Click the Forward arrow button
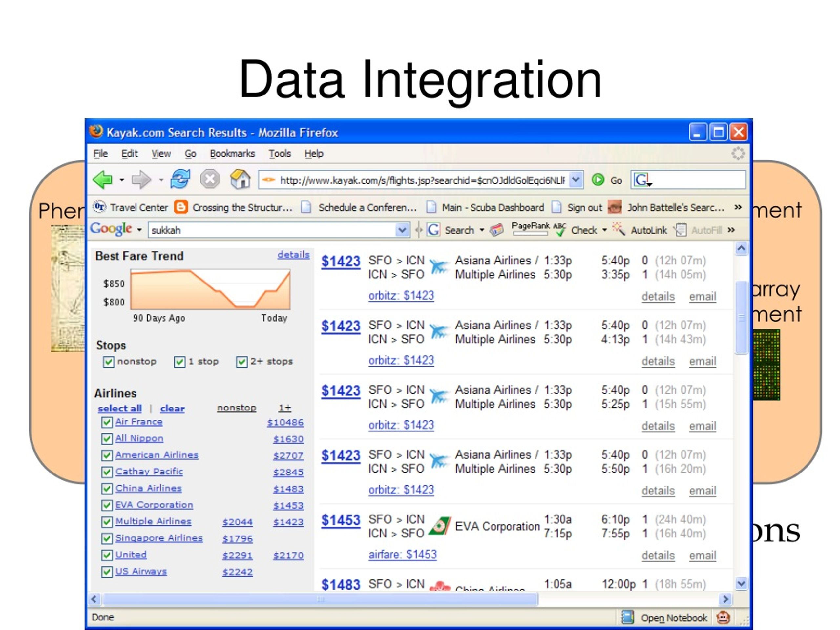840x630 pixels. point(141,179)
